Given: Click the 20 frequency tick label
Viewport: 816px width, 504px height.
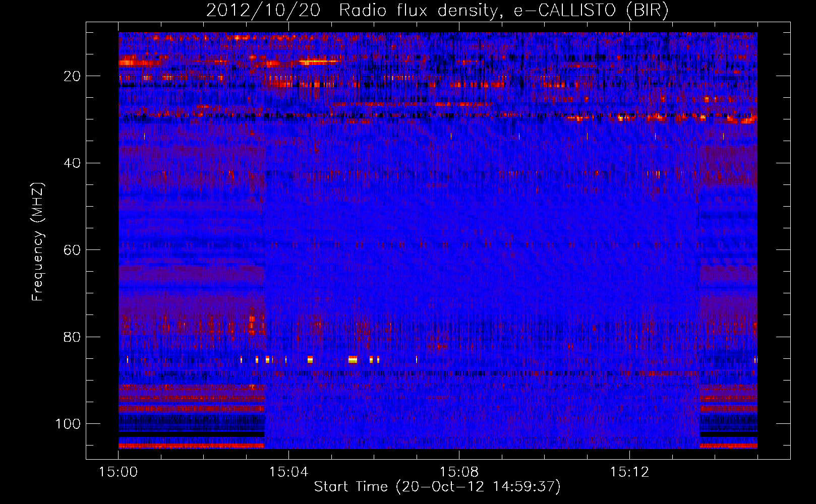Looking at the screenshot, I should (72, 76).
